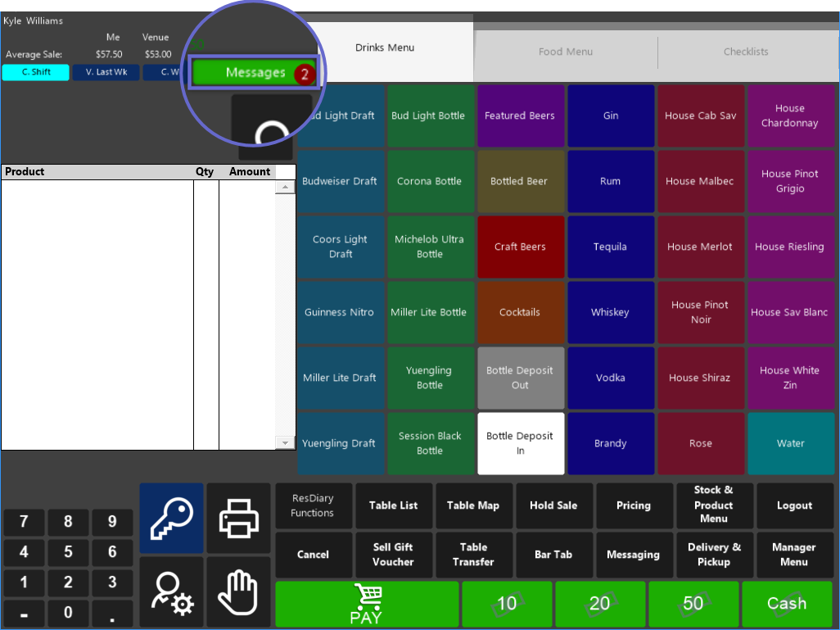Open the Table Map
The height and width of the screenshot is (630, 840).
tap(473, 505)
